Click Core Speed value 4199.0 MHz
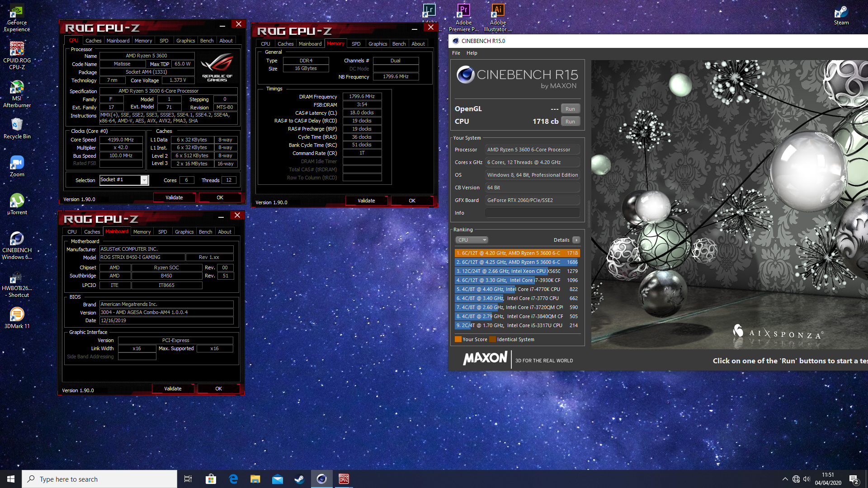Screen dimensions: 868x488 121,140
